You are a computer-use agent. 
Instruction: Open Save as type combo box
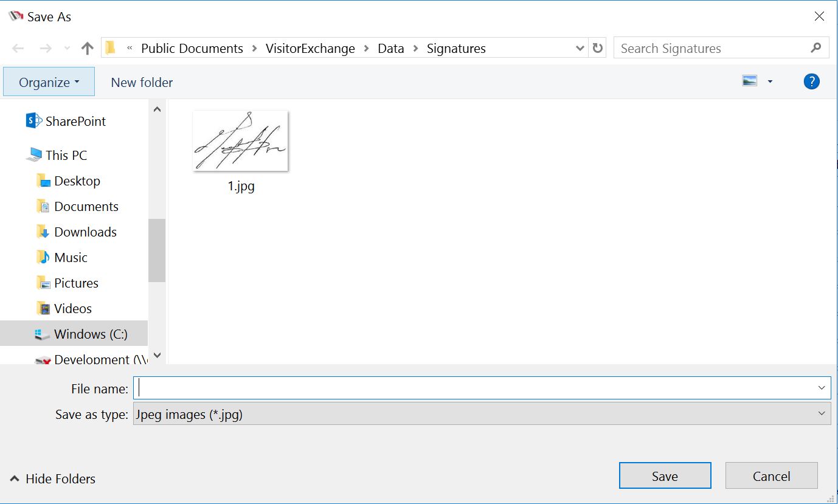tap(482, 414)
